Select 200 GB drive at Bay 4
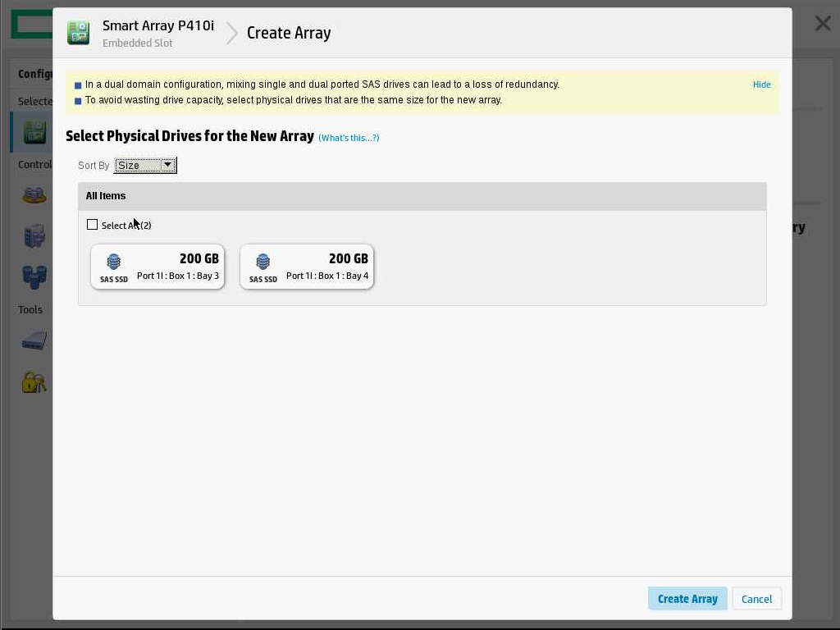 pos(307,267)
